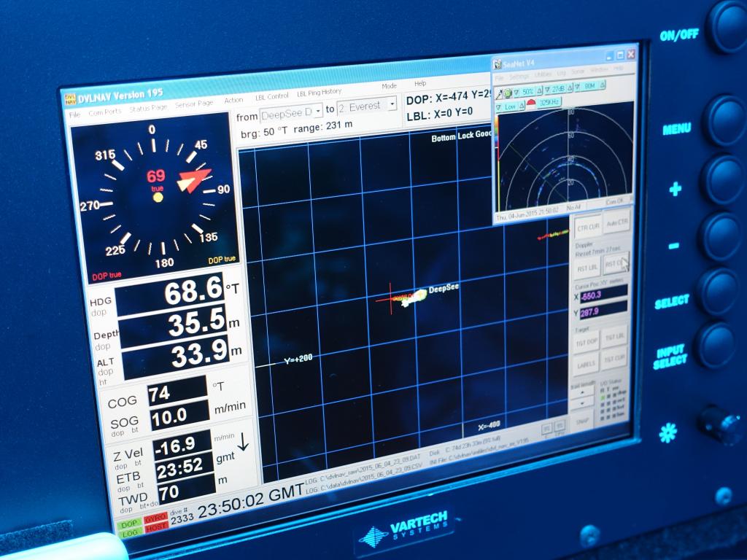Decrease the 50% SeaNet setting with down arrow
Image resolution: width=747 pixels, height=560 pixels.
pyautogui.click(x=516, y=92)
